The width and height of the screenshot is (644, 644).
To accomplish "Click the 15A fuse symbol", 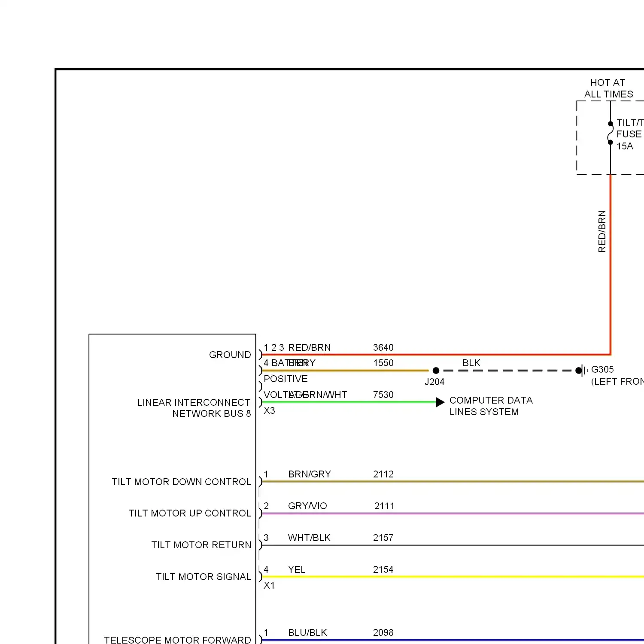I will coord(610,133).
